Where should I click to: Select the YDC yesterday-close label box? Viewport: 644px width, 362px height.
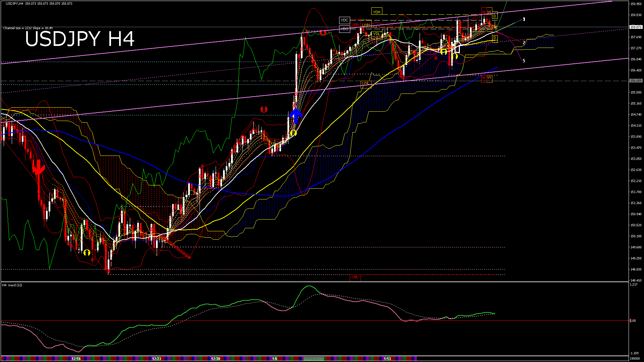point(344,20)
